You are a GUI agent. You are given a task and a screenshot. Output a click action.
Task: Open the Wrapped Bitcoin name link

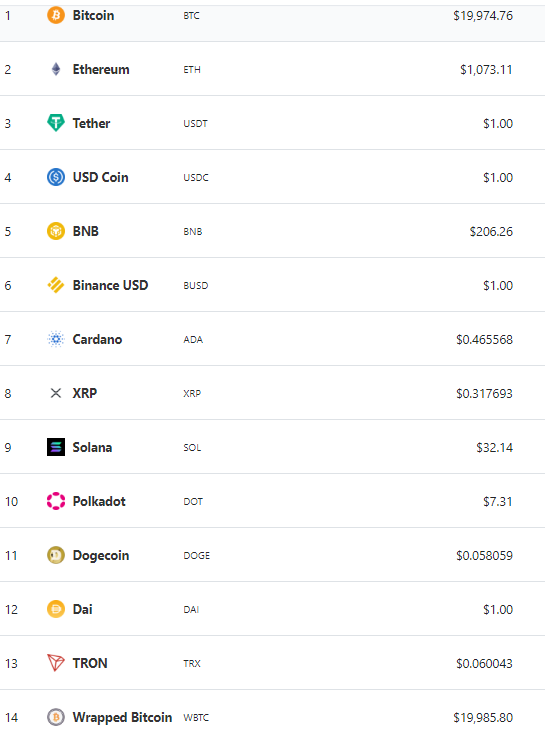click(x=122, y=717)
